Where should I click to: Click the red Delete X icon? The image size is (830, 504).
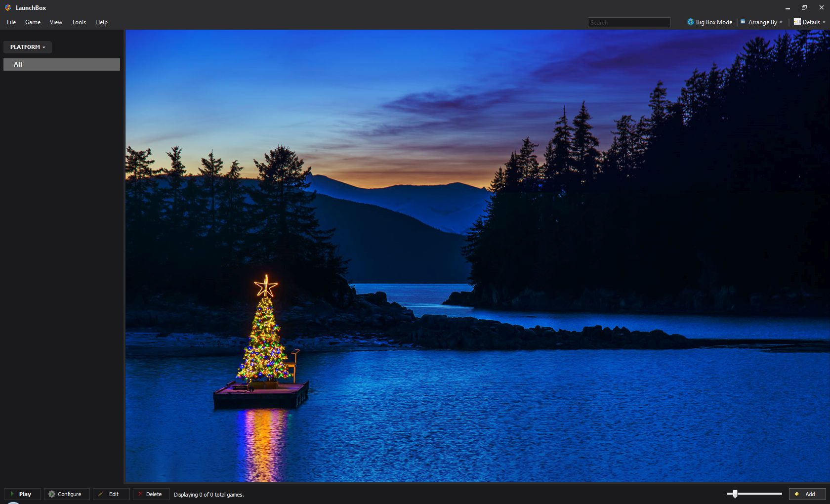pyautogui.click(x=140, y=494)
